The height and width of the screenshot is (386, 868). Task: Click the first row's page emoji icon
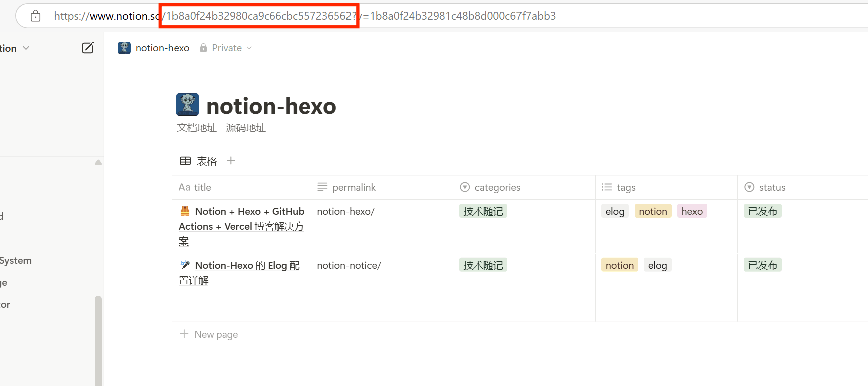185,211
